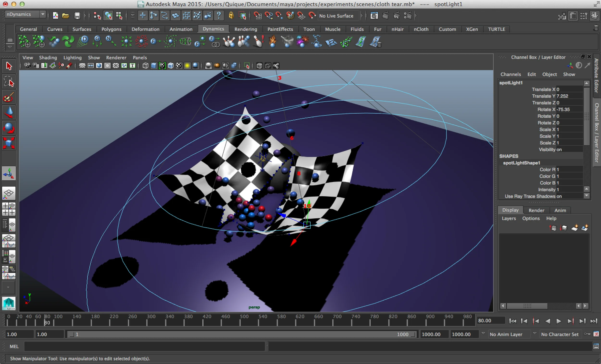Image resolution: width=601 pixels, height=364 pixels.
Task: Activate the Rotate tool
Action: 9,127
